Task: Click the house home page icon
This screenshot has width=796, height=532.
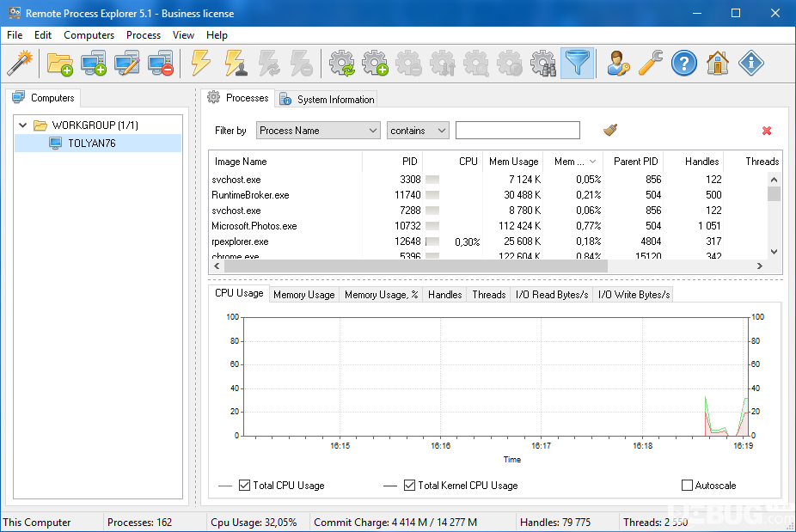Action: [x=717, y=64]
